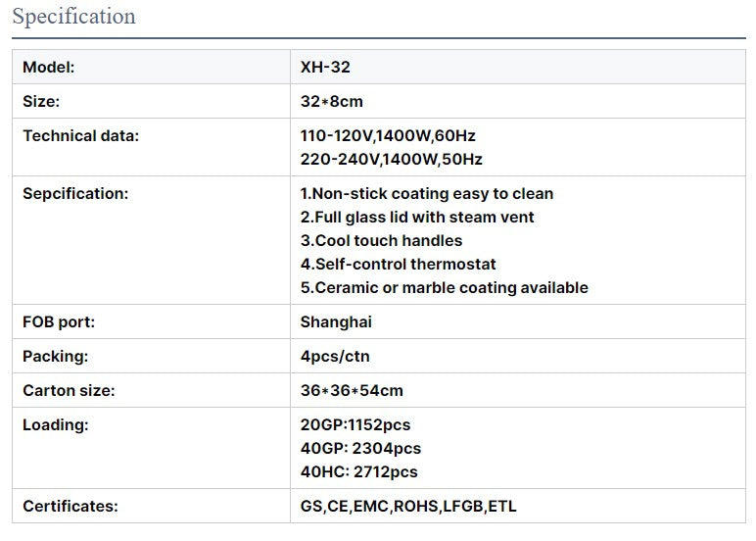The height and width of the screenshot is (541, 756).
Task: Select the GS,CE,EMC,ROHS,LFGB,ETL certificates text
Action: 408,506
